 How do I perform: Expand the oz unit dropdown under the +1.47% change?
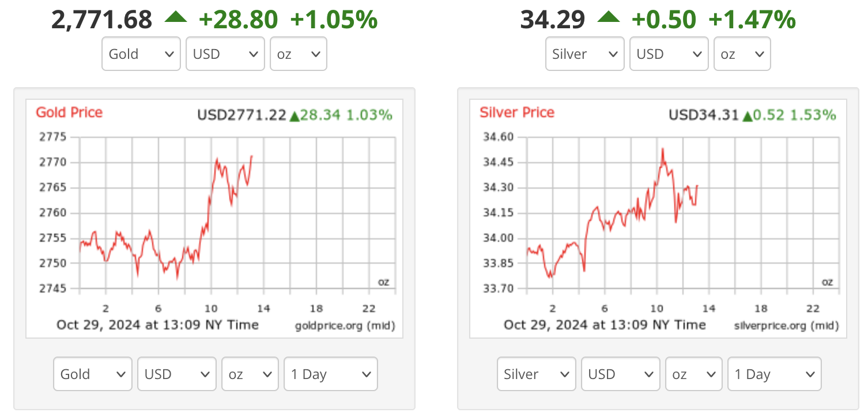tap(742, 54)
